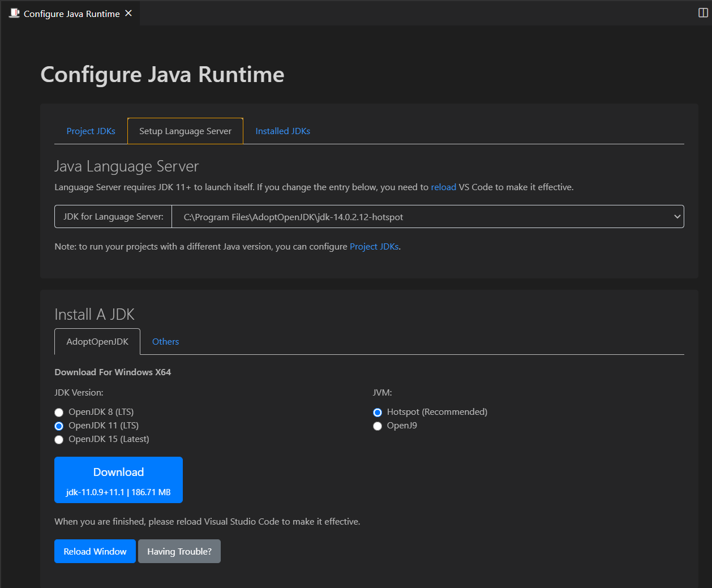Image resolution: width=712 pixels, height=588 pixels.
Task: Click the JVM: label
Action: point(382,392)
